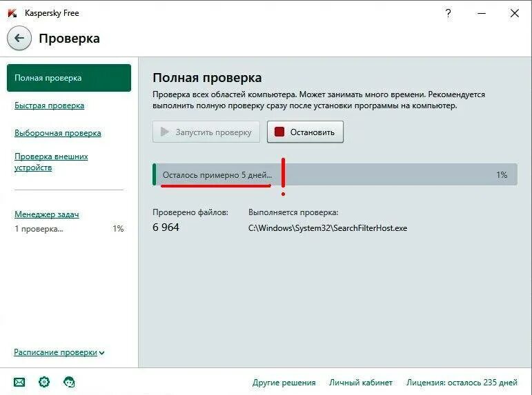Click the Проверка page title
This screenshot has width=532, height=395.
click(x=69, y=39)
